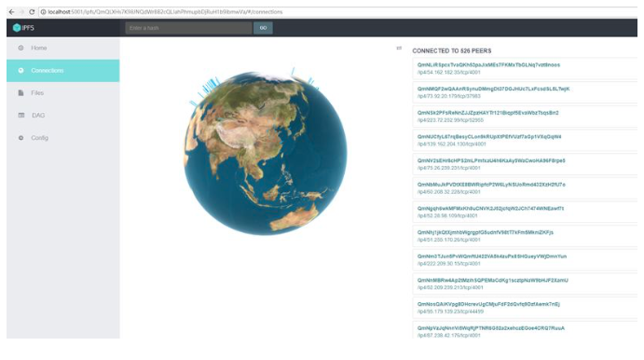644x360 pixels.
Task: Select peer address /ip4/139.162.204.130/tcp/4001
Action: point(451,144)
